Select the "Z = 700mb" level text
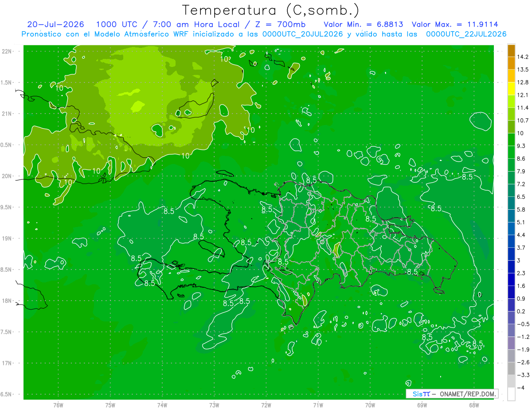Viewport: 532px width, 411px height. pyautogui.click(x=280, y=24)
